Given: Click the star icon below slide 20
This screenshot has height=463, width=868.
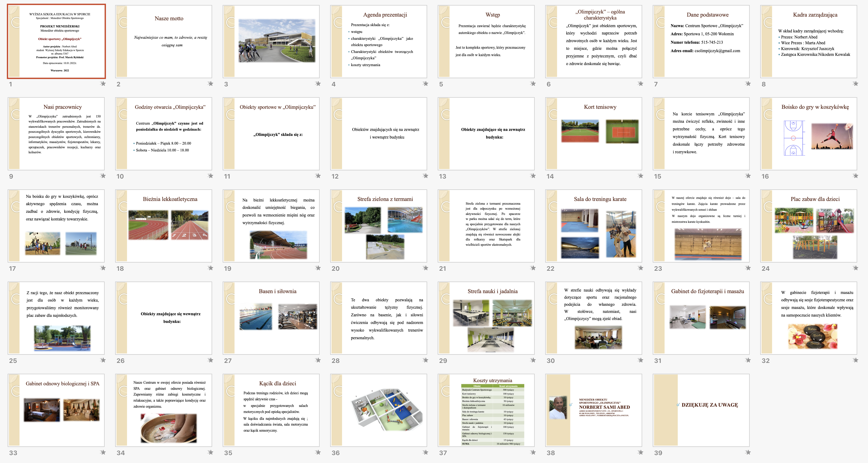Looking at the screenshot, I should point(426,268).
